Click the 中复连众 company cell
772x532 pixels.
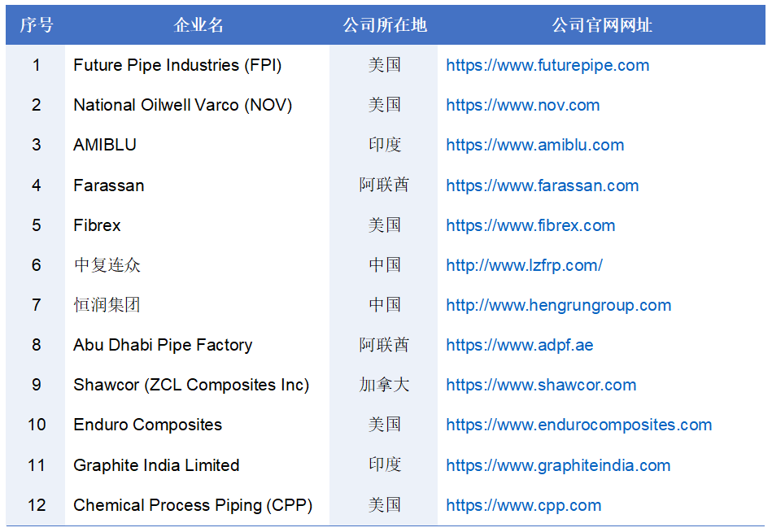[107, 265]
